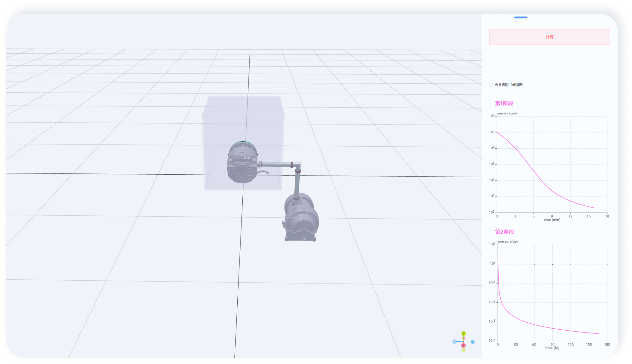Click the 第2阶段 chart heading
632x364 pixels.
coord(504,232)
